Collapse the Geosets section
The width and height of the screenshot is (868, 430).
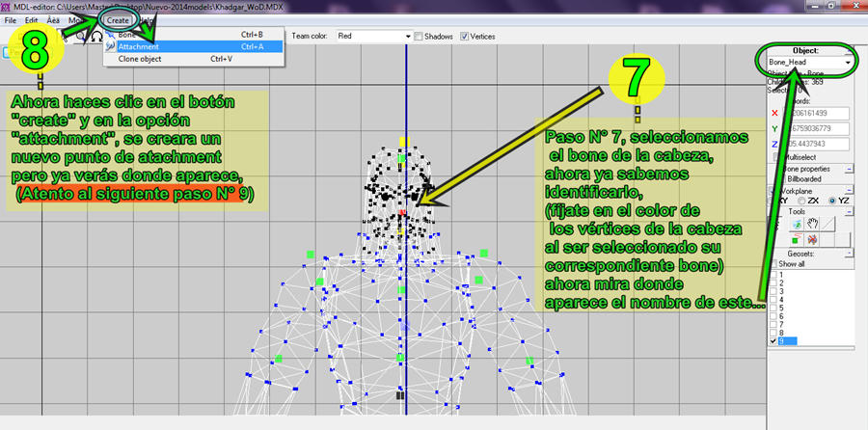[849, 254]
